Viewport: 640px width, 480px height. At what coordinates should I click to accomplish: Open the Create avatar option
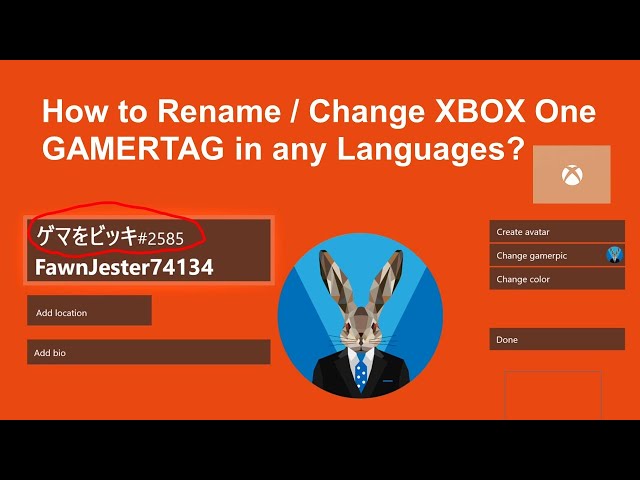click(557, 231)
